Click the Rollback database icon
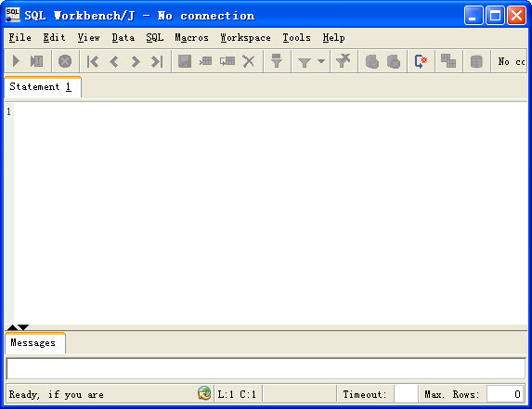The height and width of the screenshot is (409, 532). pos(394,61)
